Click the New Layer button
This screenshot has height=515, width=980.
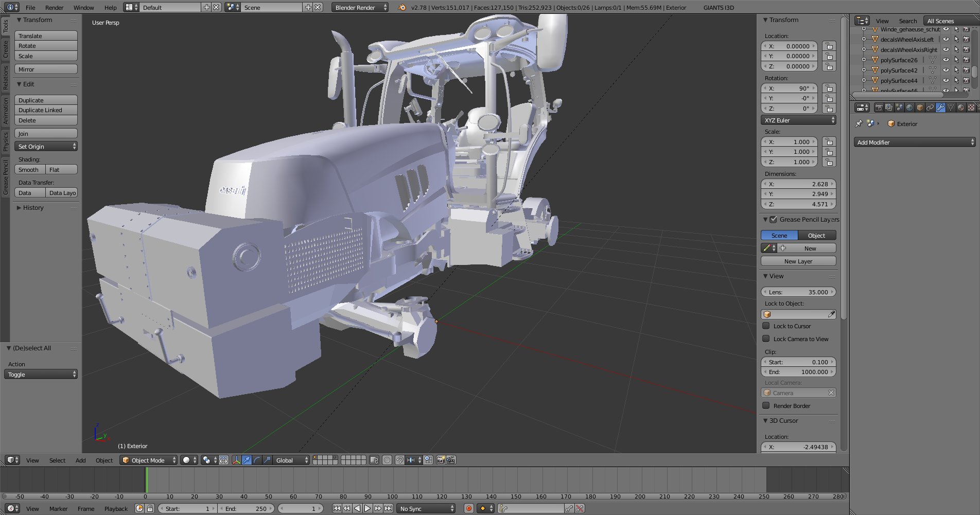[x=798, y=261]
